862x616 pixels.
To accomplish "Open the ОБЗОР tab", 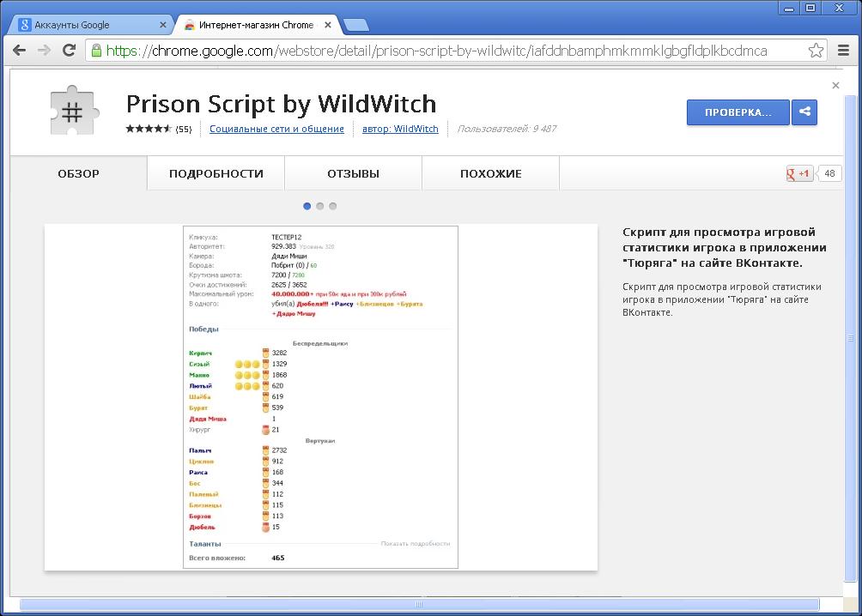I will point(79,173).
